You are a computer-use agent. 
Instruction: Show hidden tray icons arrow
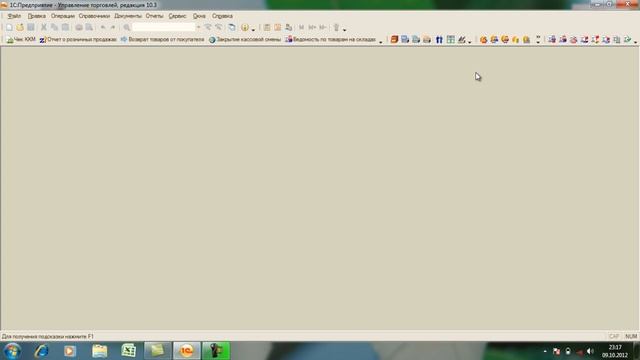coord(545,351)
